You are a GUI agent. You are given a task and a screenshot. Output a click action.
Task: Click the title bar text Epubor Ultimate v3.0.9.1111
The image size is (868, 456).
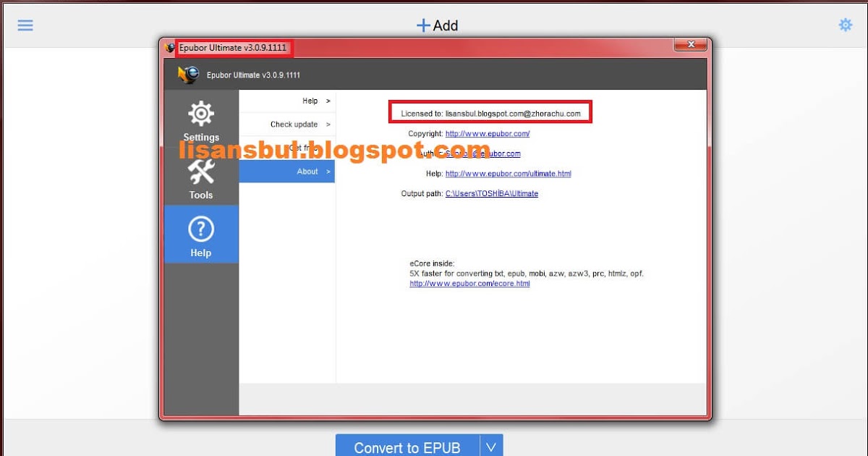233,48
